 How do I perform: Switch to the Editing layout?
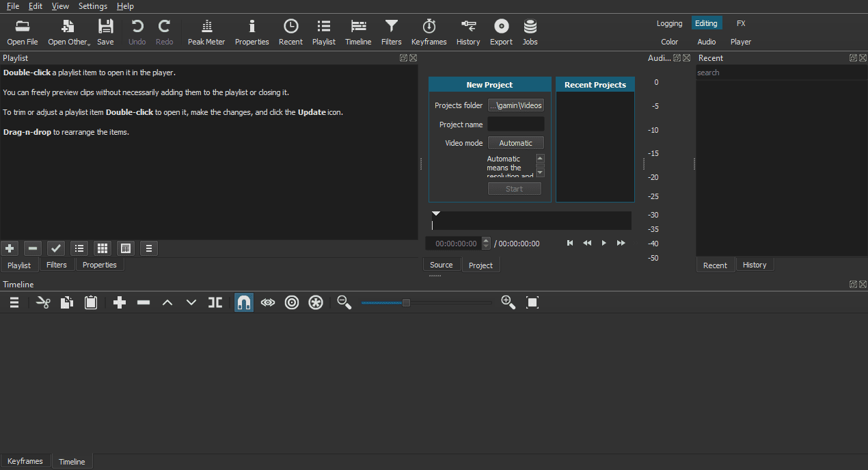point(707,23)
